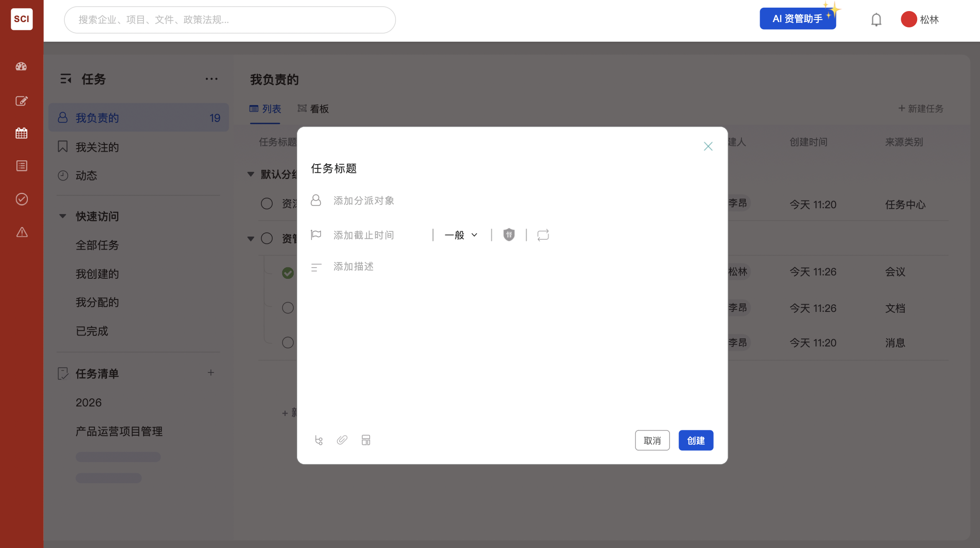The width and height of the screenshot is (980, 548).
Task: Mark the first 默认分组 task circle complete
Action: pyautogui.click(x=267, y=203)
